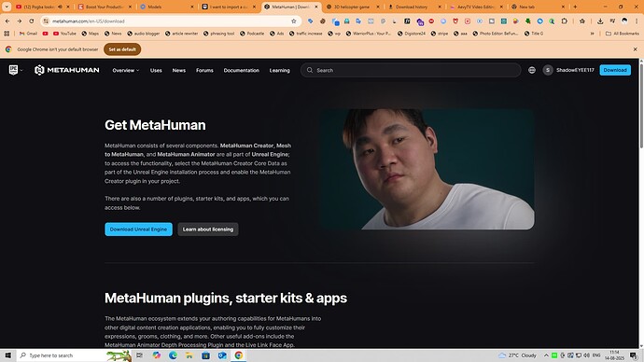
Task: Reload the page with the refresh icon
Action: [32, 21]
